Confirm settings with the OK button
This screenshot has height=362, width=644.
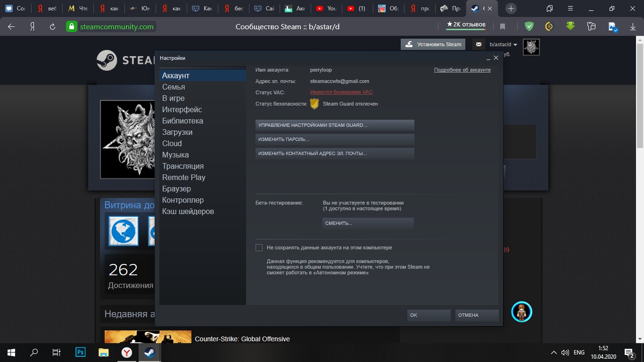(x=429, y=315)
